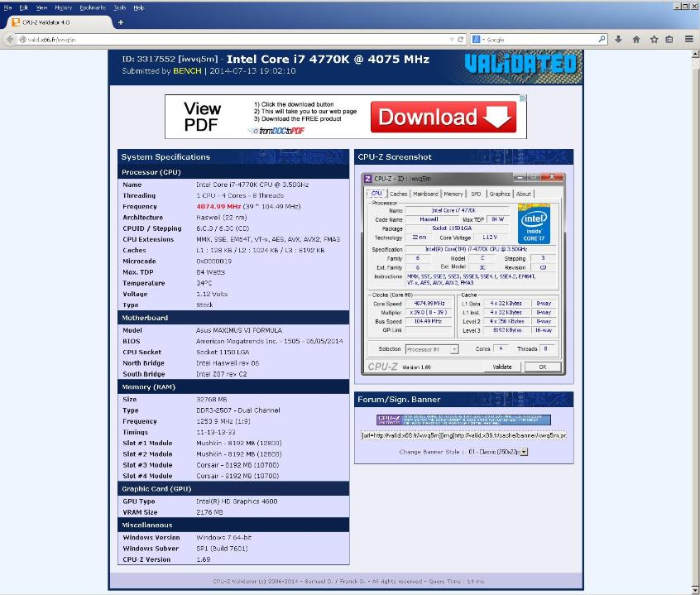This screenshot has width=700, height=595.
Task: Open the Firefox hamburger menu
Action: pos(689,39)
